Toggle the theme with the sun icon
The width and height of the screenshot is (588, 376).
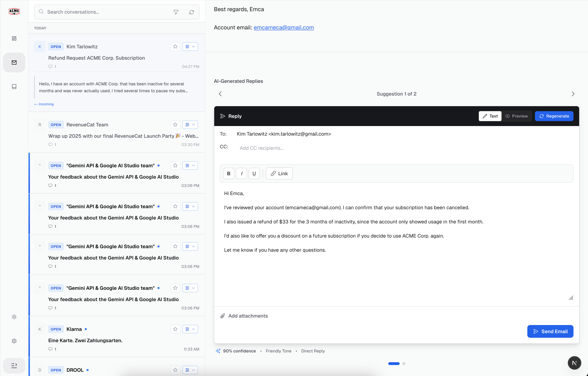tap(14, 317)
